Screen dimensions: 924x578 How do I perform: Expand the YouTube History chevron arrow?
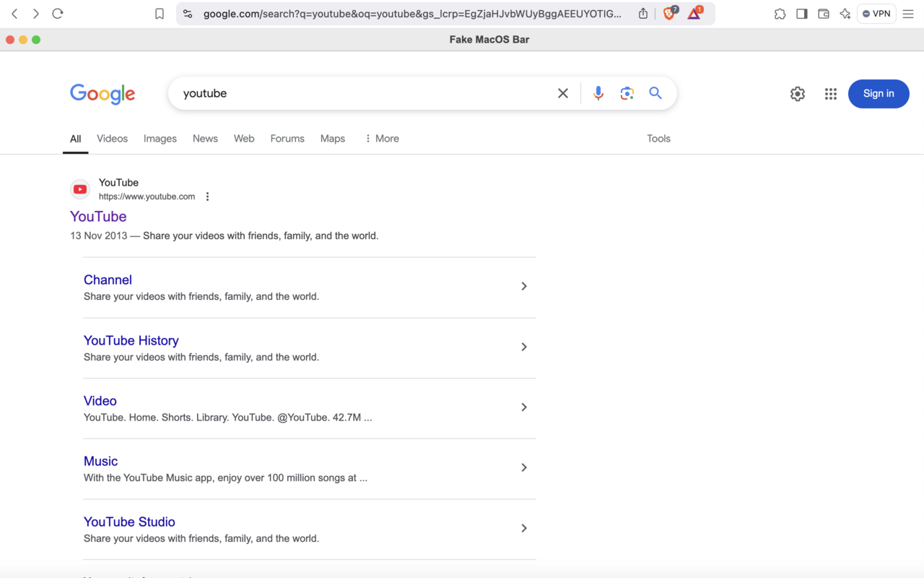pos(524,347)
